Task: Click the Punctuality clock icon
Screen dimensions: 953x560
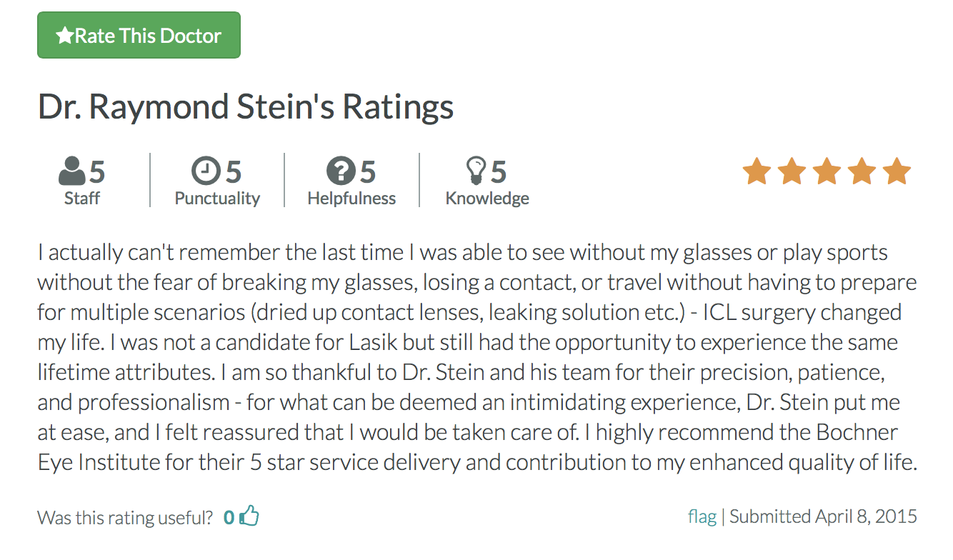Action: [x=206, y=171]
